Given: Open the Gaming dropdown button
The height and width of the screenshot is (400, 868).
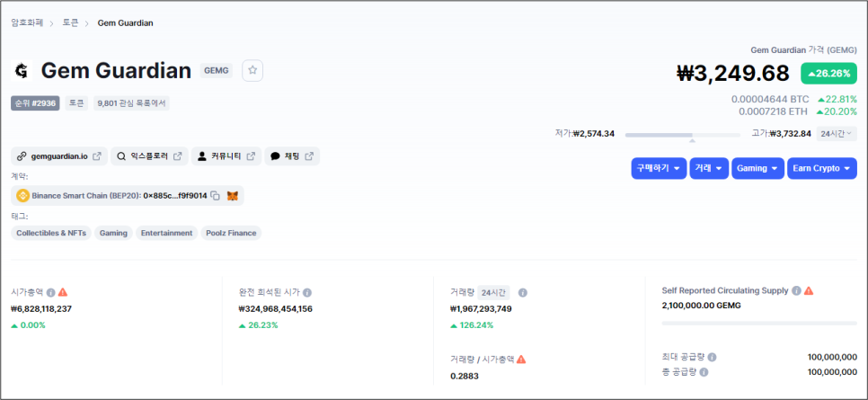Looking at the screenshot, I should [757, 168].
